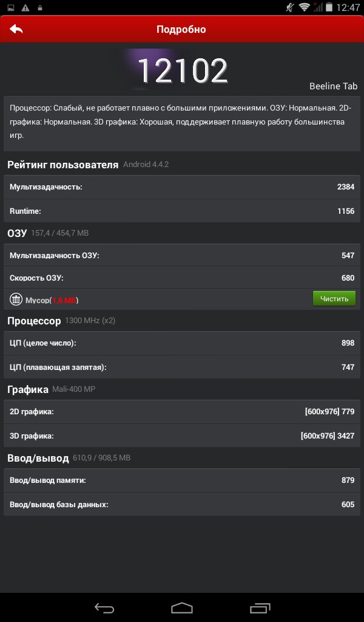Tap Android back navigation button
Viewport: 364px width, 622px height.
[x=104, y=607]
